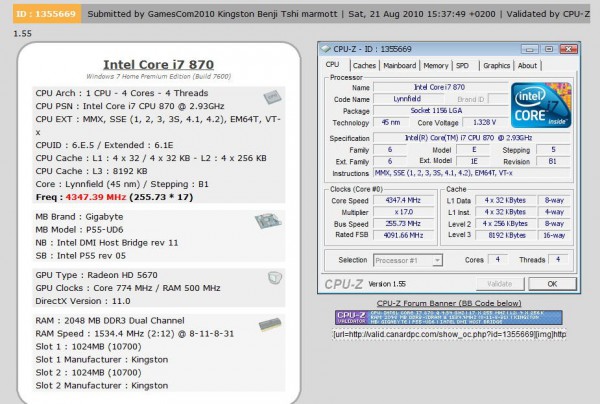Click the CPU-Z window title bar icon

click(x=325, y=49)
